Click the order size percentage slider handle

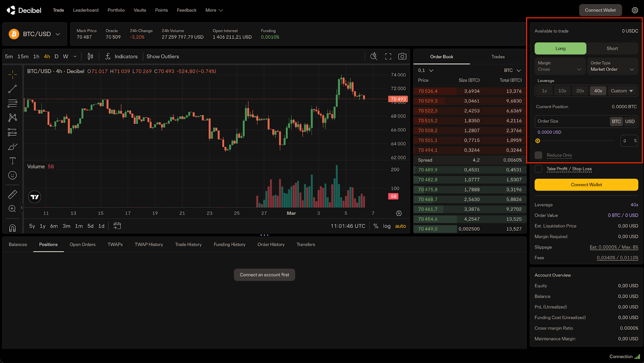538,141
